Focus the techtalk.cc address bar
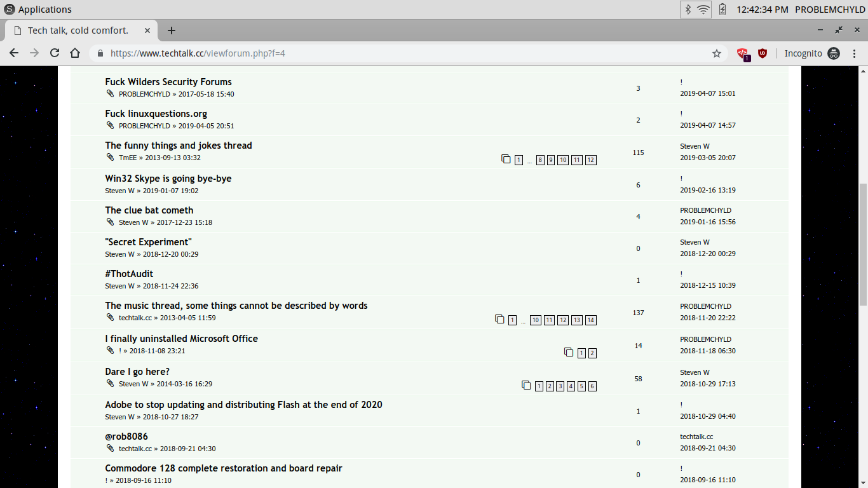Viewport: 868px width, 488px height. point(407,53)
